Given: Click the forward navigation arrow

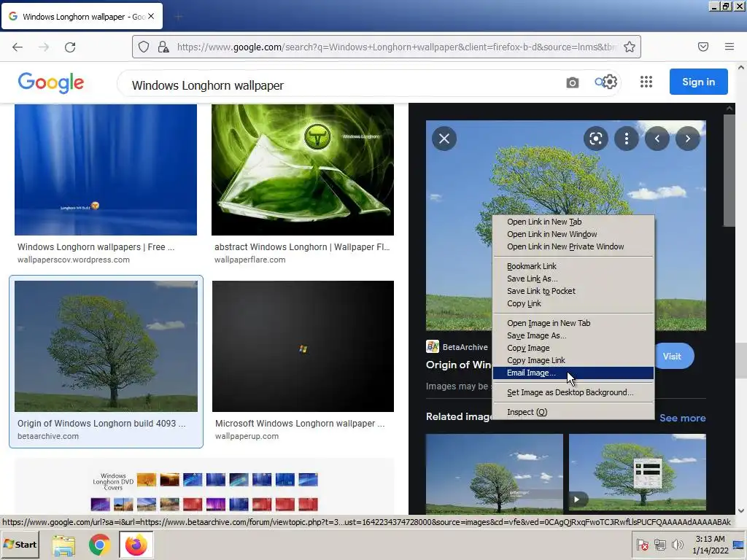Looking at the screenshot, I should click(x=44, y=47).
